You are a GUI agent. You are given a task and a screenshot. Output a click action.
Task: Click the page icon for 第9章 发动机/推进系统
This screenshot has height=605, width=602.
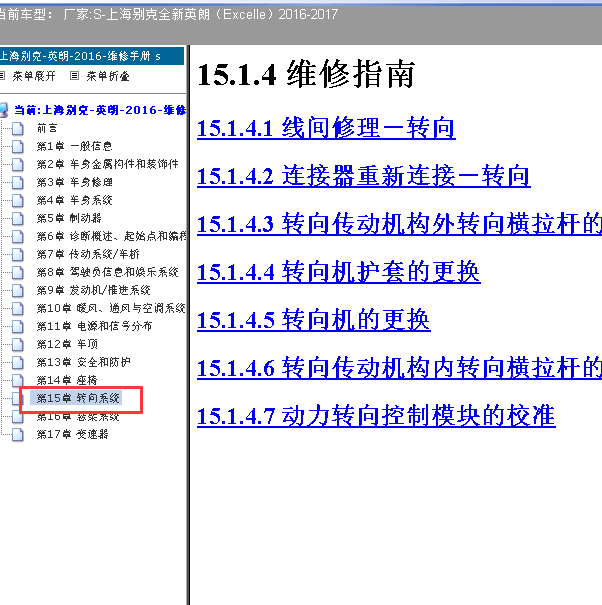tap(18, 290)
